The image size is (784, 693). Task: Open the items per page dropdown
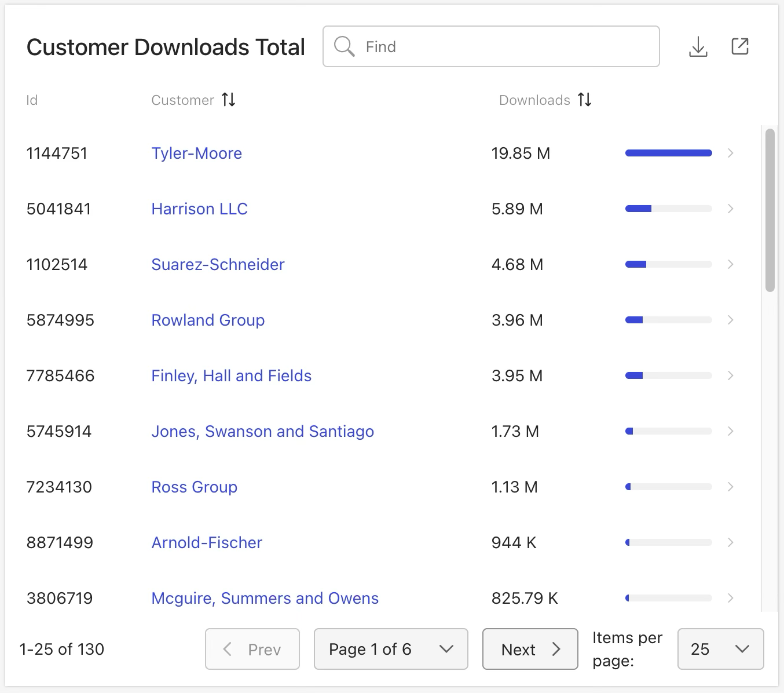720,649
